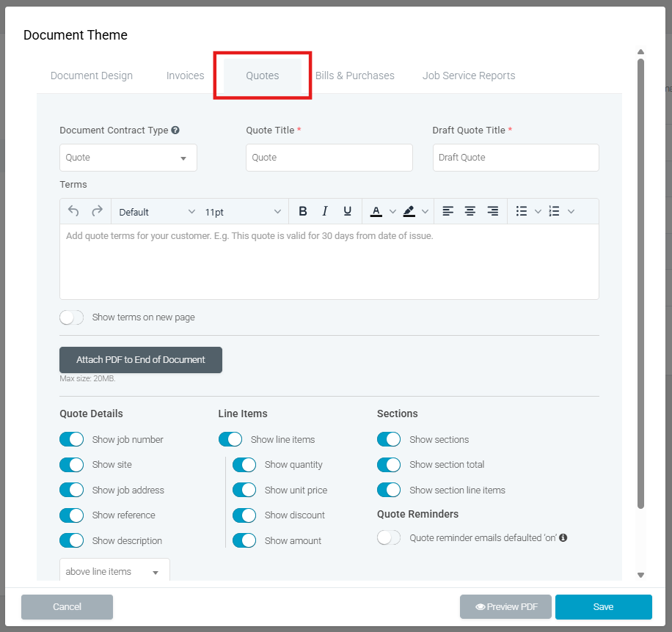Click Attach PDF to End of Document
Screen dimensions: 672x632
141,360
